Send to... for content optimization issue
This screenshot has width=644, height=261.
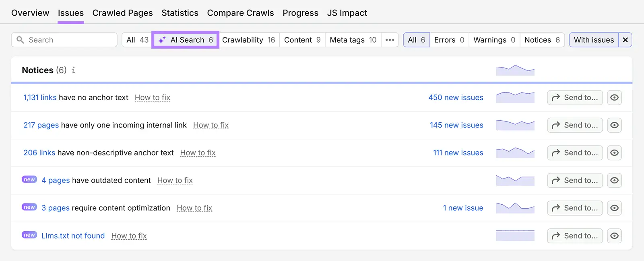[x=575, y=208]
